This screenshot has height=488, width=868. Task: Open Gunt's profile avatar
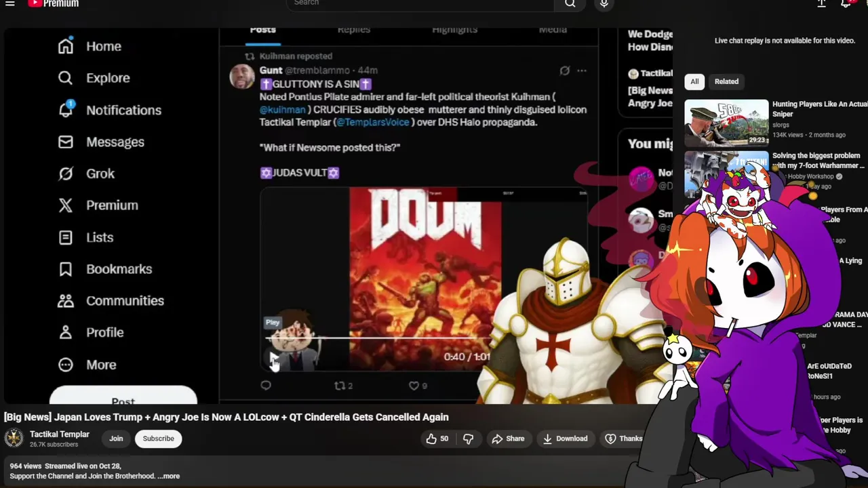click(x=242, y=77)
